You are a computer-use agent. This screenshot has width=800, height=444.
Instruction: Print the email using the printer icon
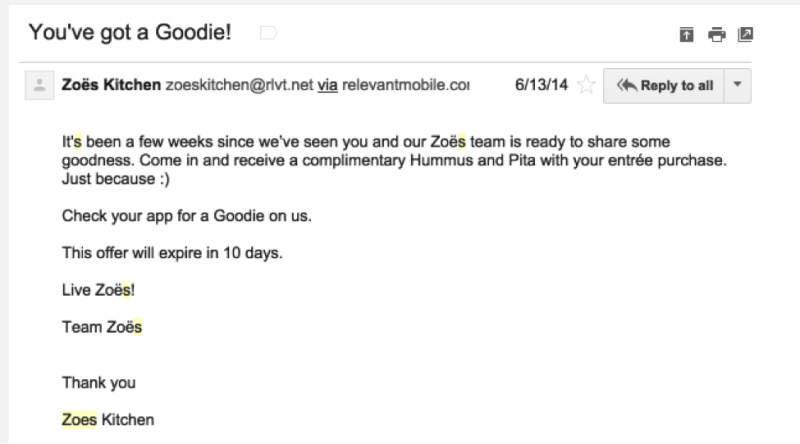tap(716, 35)
